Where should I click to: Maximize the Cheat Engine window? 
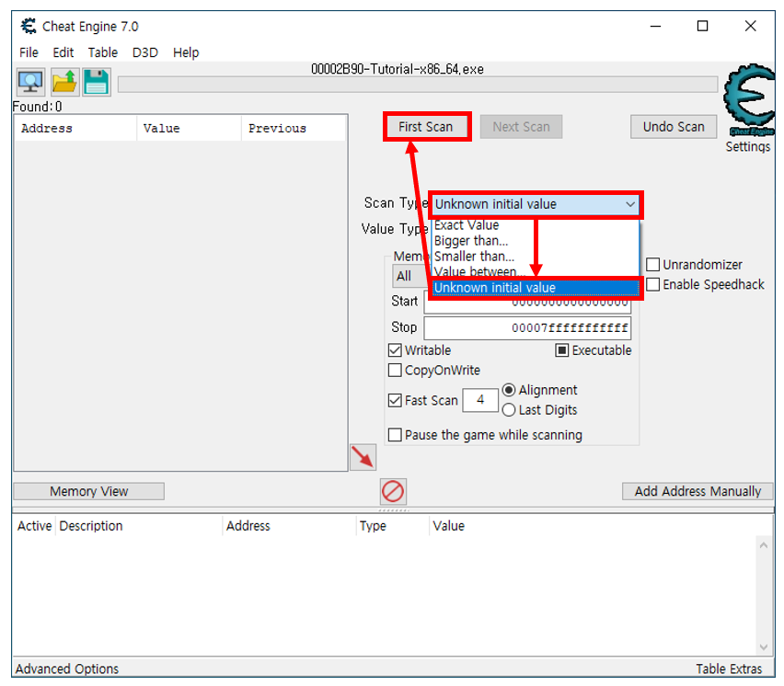click(x=702, y=26)
